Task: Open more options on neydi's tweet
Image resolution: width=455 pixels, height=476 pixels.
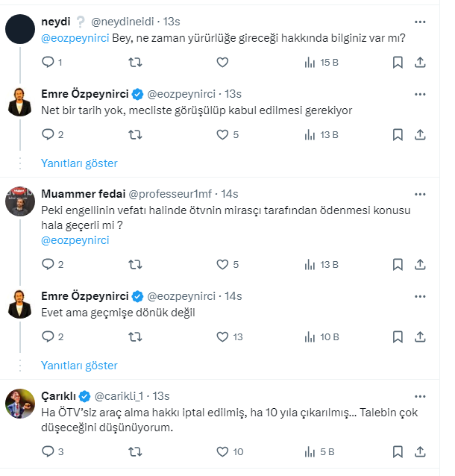Action: point(420,22)
